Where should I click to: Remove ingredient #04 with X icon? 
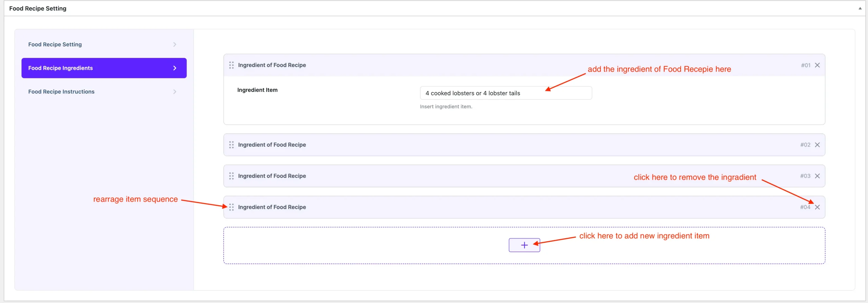pos(817,207)
